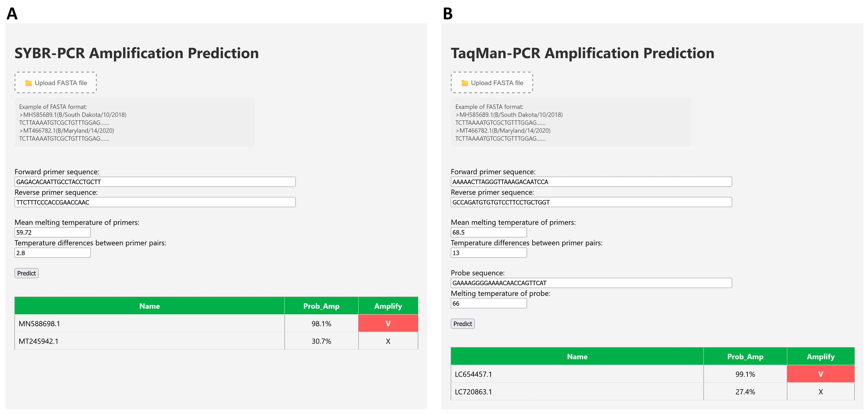Click the red Amplify cell for LC654457.1
The width and height of the screenshot is (868, 415).
point(820,374)
